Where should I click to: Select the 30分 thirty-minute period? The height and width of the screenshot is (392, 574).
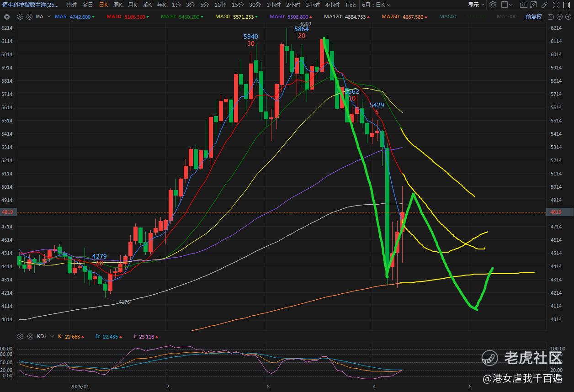255,5
